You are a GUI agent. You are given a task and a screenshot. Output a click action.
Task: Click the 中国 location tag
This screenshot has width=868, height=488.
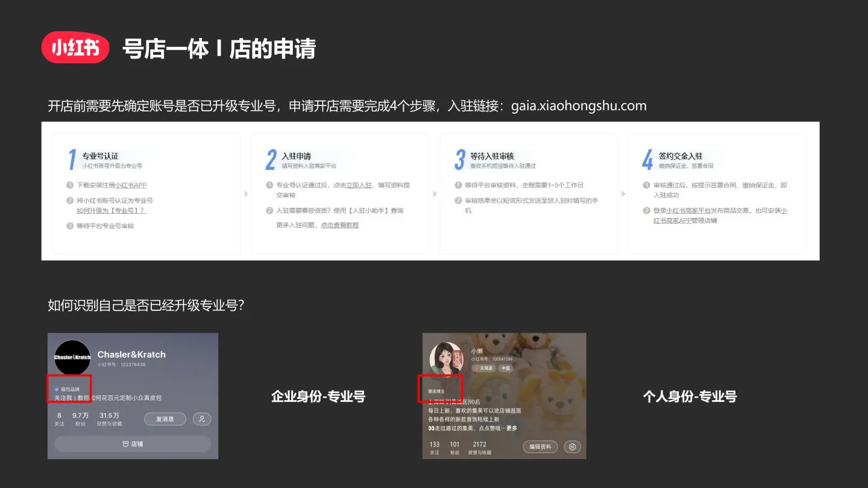click(x=505, y=368)
